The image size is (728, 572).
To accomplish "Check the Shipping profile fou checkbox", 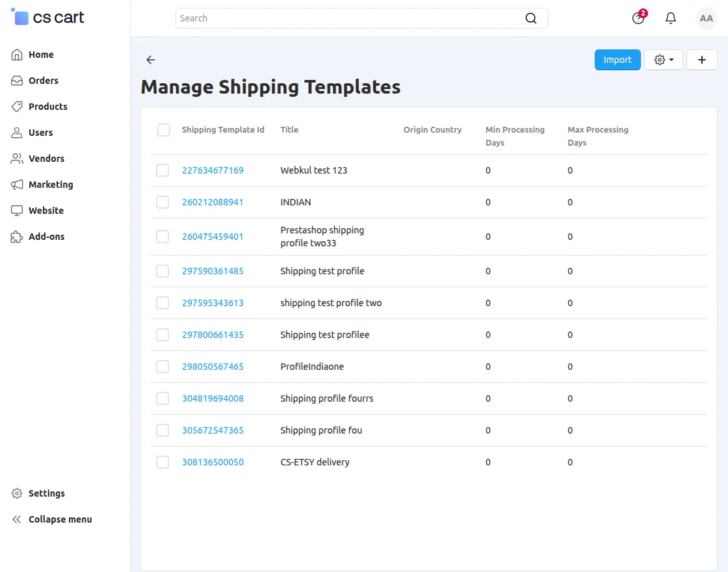I will pos(162,430).
